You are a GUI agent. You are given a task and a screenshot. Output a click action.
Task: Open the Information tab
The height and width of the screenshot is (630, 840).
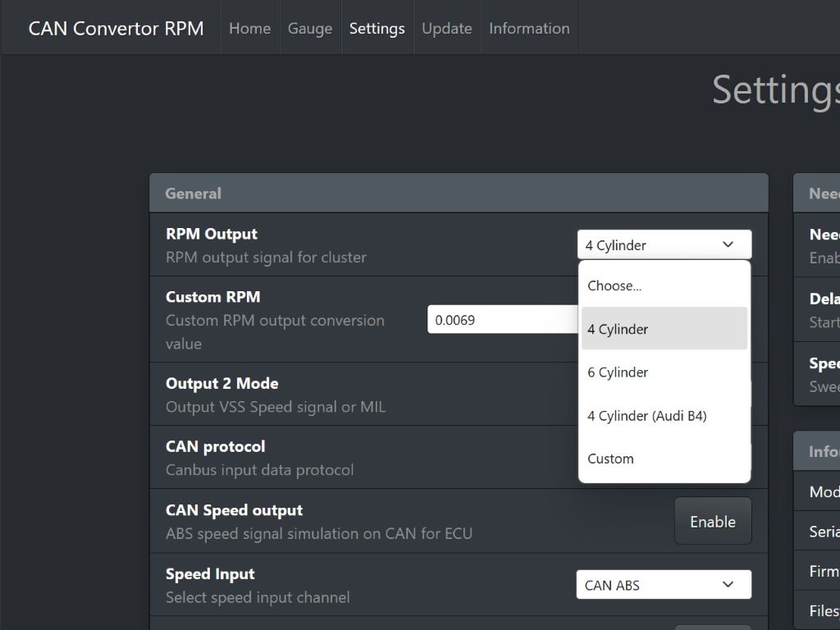click(529, 28)
